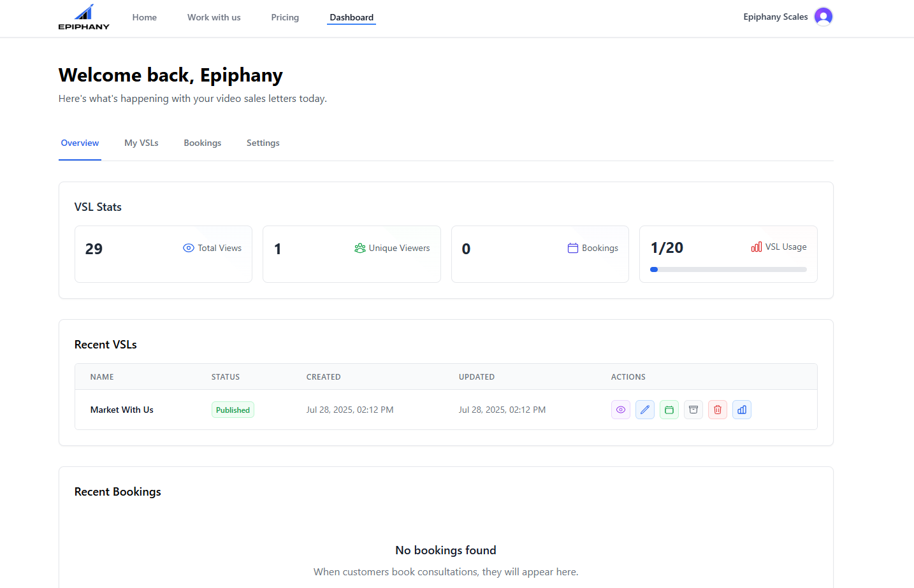The image size is (914, 588).
Task: Click the updated date in the Market With Us row
Action: point(502,410)
